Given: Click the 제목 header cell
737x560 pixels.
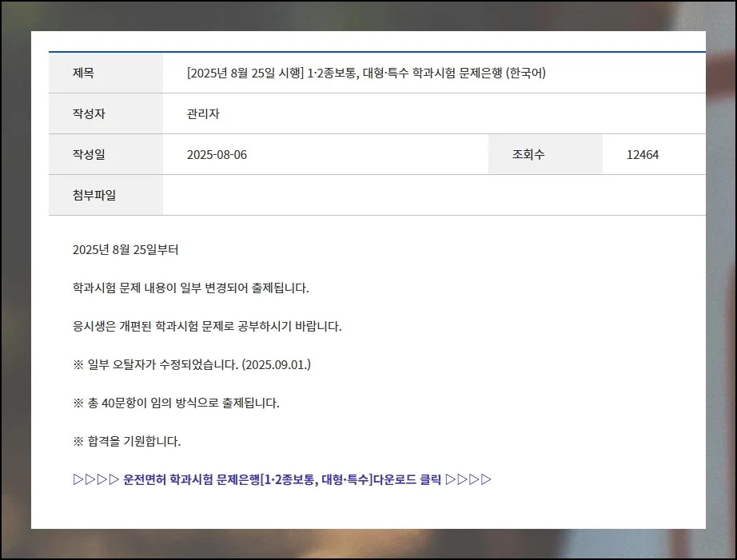Looking at the screenshot, I should 83,73.
